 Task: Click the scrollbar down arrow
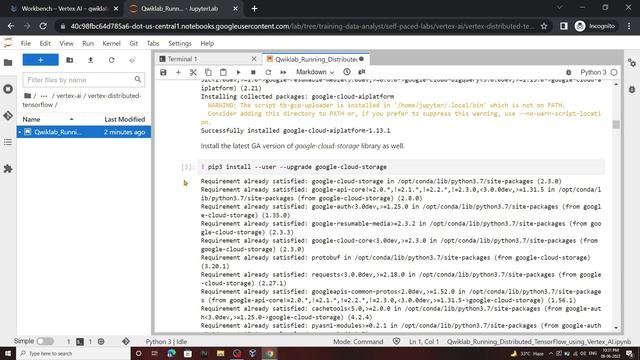[x=616, y=328]
